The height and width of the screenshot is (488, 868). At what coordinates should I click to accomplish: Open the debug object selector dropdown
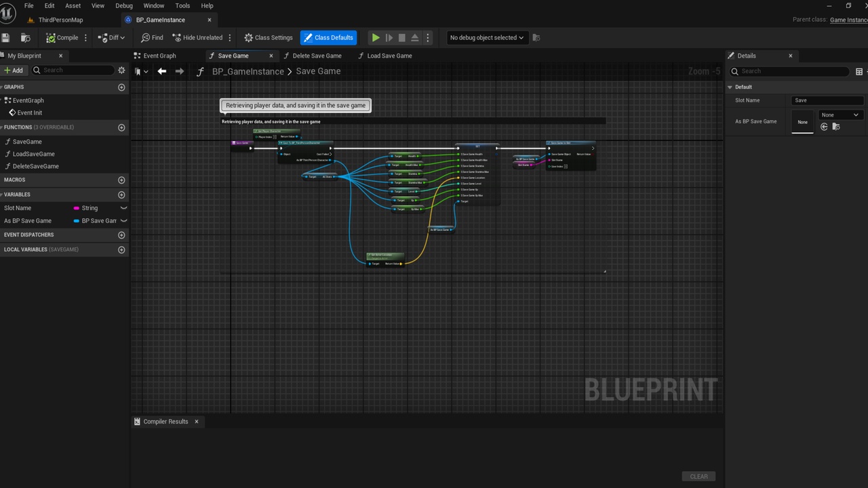[x=487, y=38]
